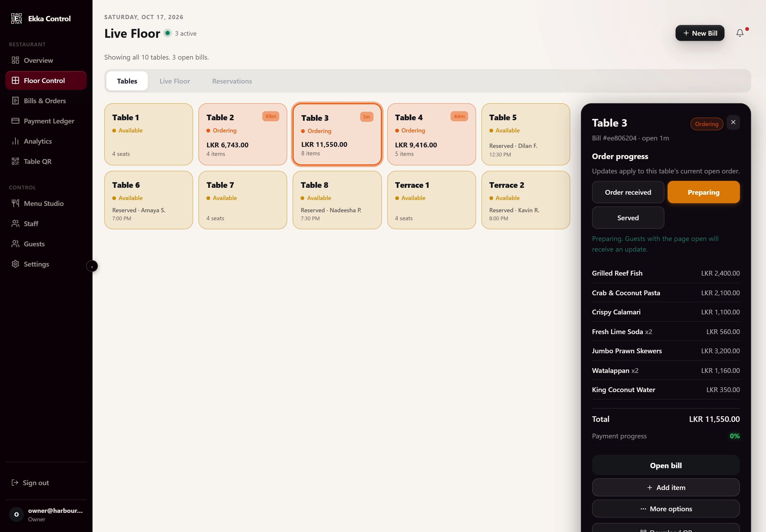This screenshot has height=532, width=766.
Task: Click Grilled Reef Fish line item
Action: click(666, 273)
